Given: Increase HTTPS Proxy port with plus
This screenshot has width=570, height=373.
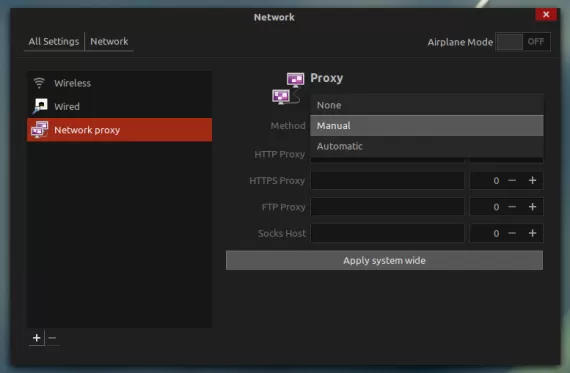Looking at the screenshot, I should tap(532, 180).
